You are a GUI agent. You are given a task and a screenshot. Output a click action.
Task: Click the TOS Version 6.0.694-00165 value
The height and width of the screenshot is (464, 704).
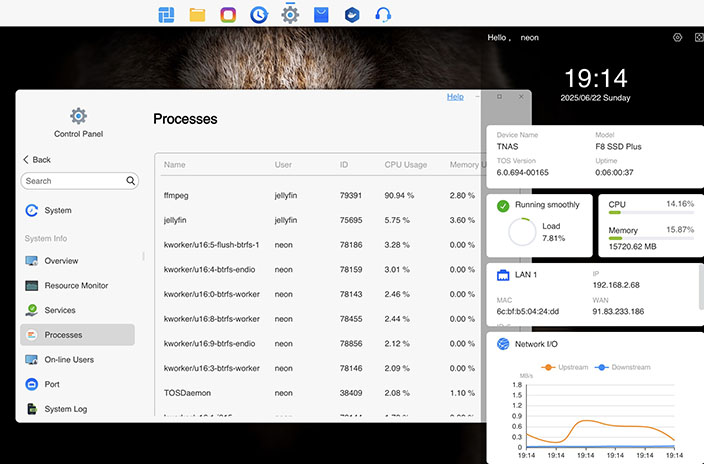(523, 172)
